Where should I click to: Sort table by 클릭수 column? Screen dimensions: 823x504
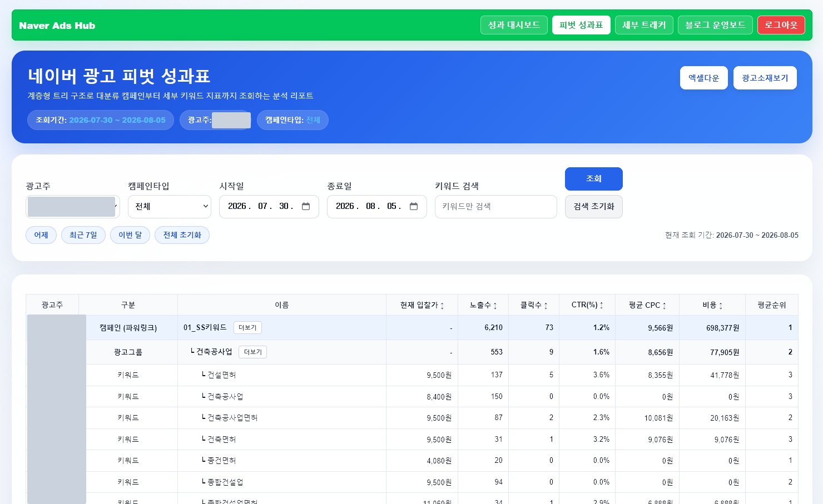(x=534, y=305)
